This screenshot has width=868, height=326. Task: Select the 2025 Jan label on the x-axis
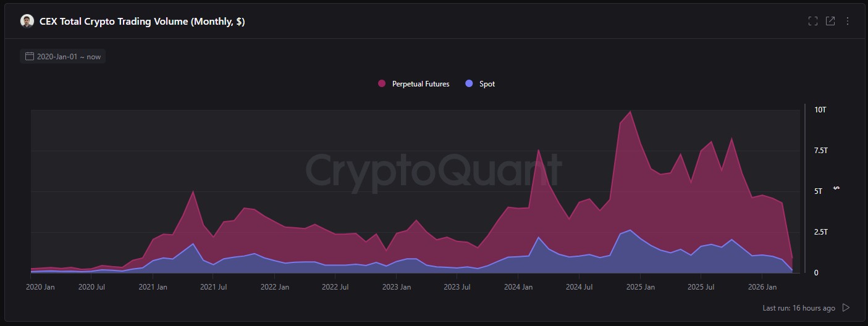pos(640,287)
